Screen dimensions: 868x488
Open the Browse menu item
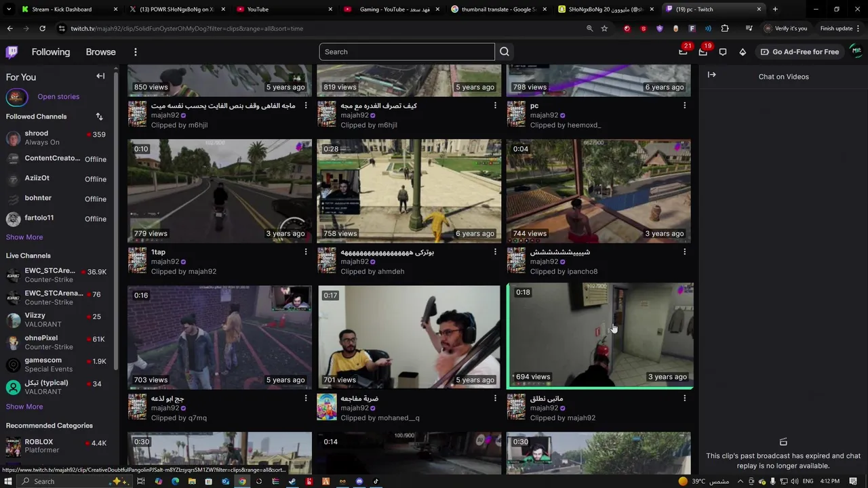pyautogui.click(x=101, y=52)
